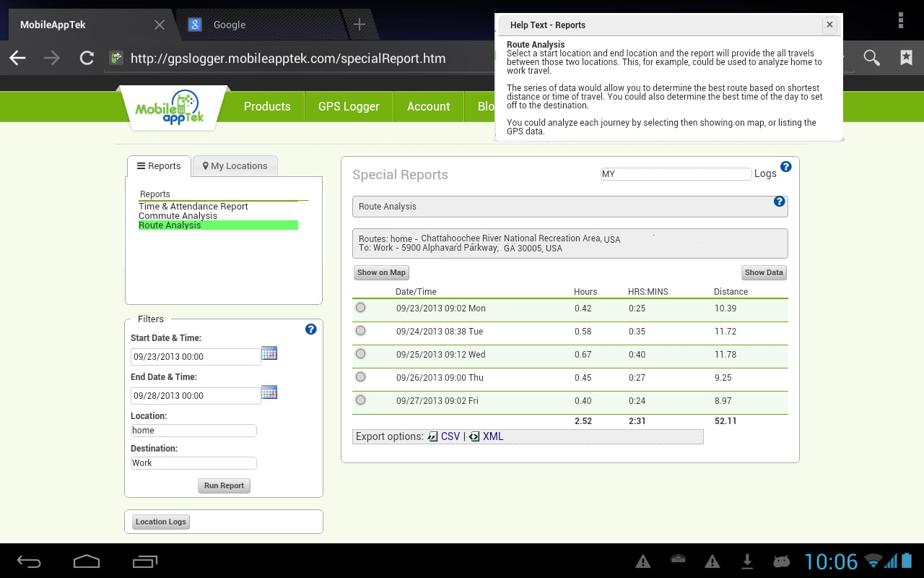This screenshot has width=924, height=578.
Task: Switch to the My Locations tab
Action: tap(235, 166)
